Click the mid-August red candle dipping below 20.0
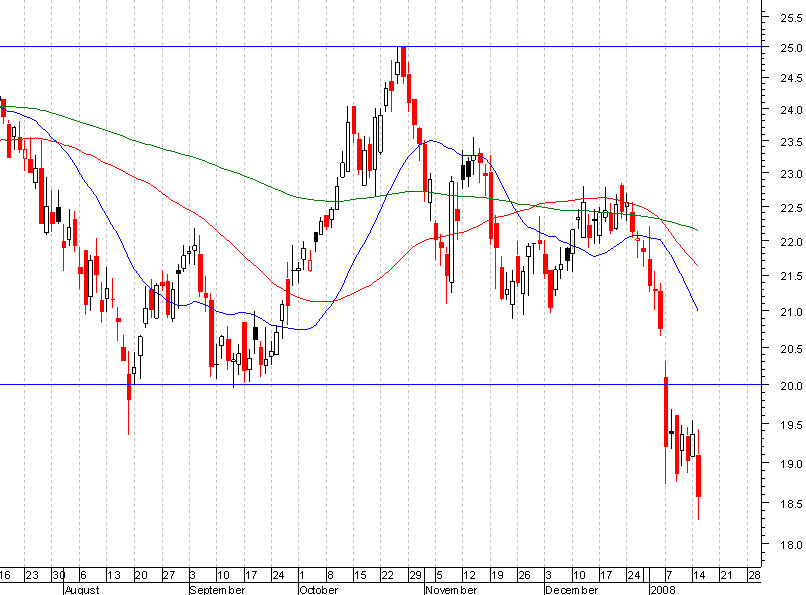 pyautogui.click(x=129, y=387)
